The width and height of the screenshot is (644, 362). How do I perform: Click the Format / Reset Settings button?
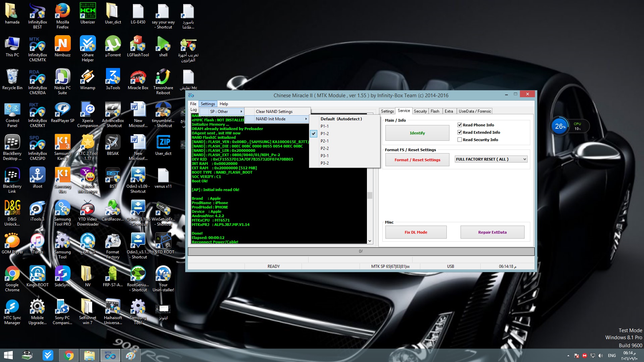(417, 160)
